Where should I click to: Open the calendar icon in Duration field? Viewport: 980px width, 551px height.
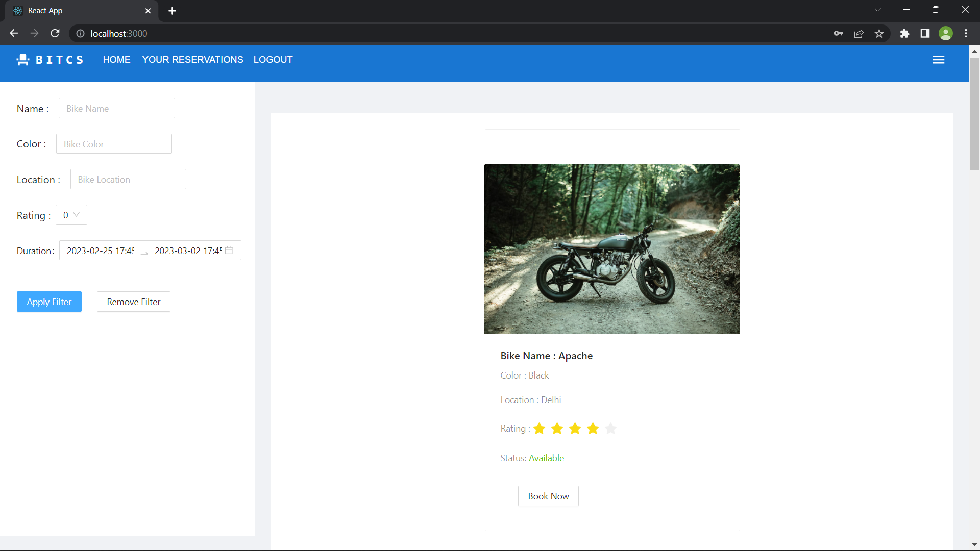[x=230, y=251]
